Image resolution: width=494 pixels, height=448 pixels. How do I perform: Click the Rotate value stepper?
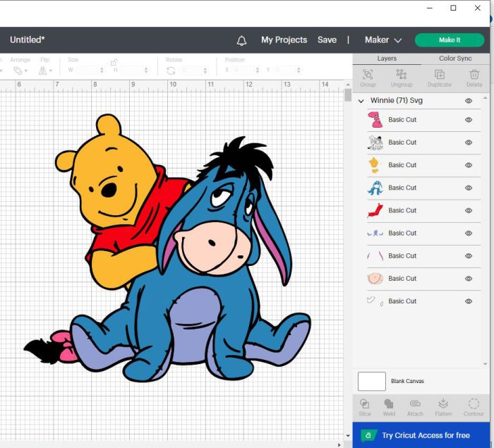[205, 71]
